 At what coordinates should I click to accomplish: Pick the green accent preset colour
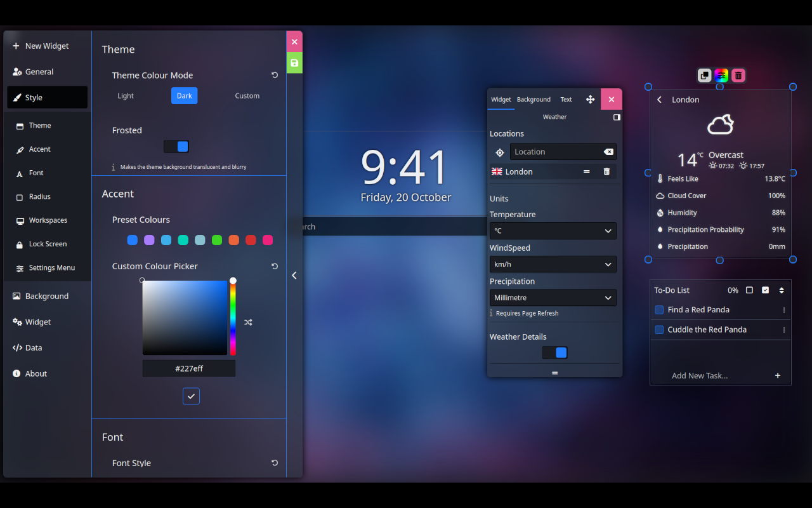(x=216, y=240)
